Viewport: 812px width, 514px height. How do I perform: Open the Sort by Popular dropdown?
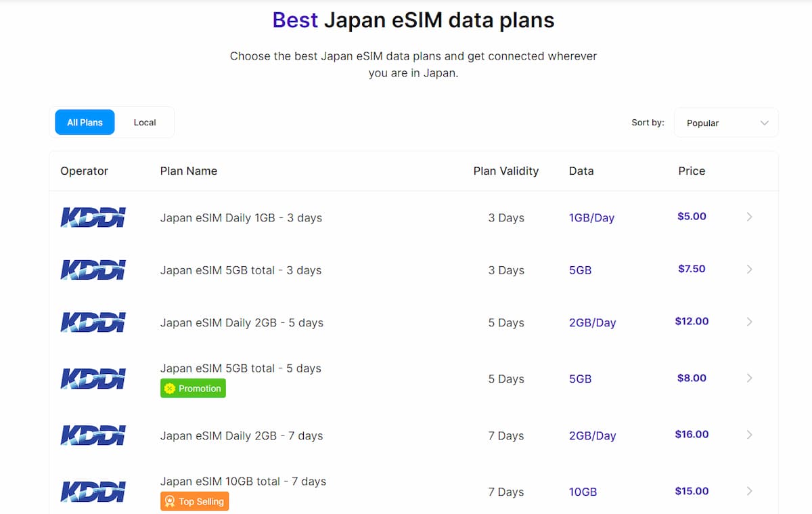tap(726, 123)
